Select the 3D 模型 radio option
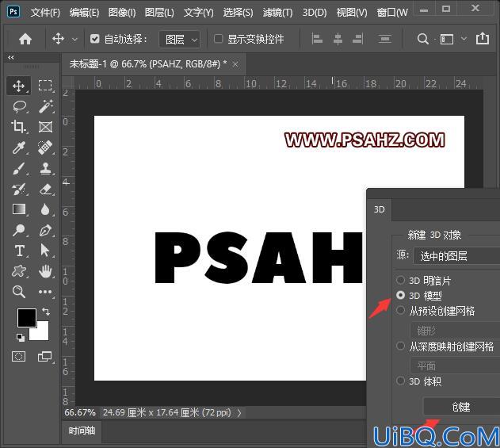This screenshot has height=448, width=500. click(x=400, y=295)
